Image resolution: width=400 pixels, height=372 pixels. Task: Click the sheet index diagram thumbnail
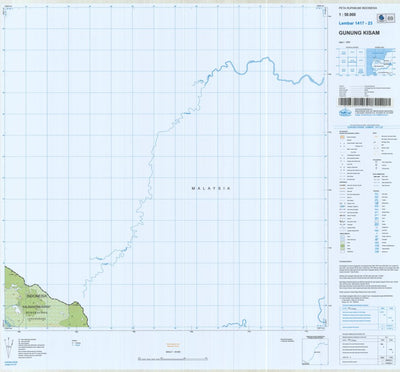(380, 62)
